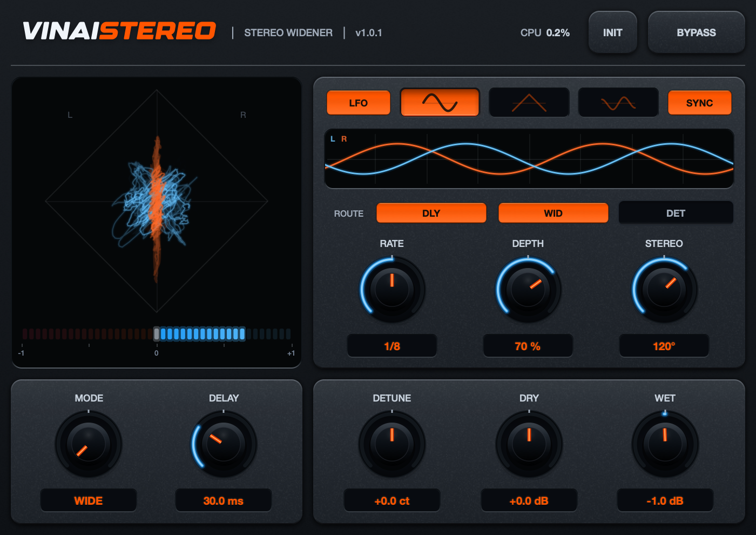Click the INIT button
This screenshot has height=535, width=756.
[613, 32]
